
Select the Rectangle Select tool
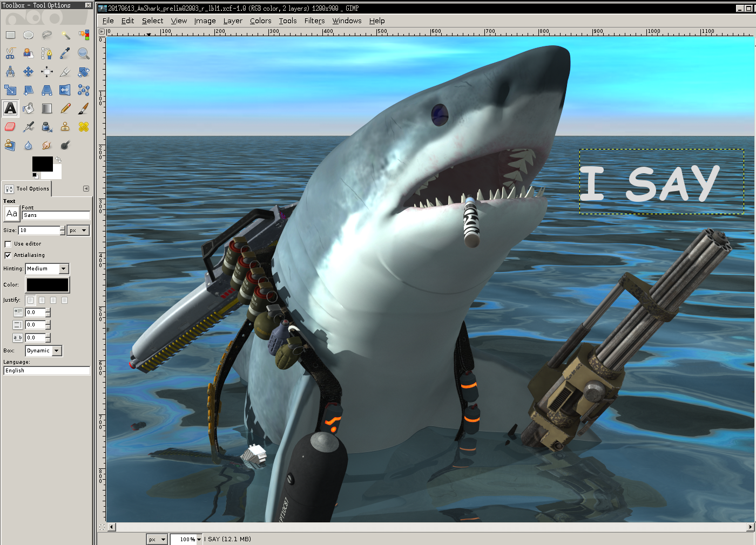pos(10,35)
